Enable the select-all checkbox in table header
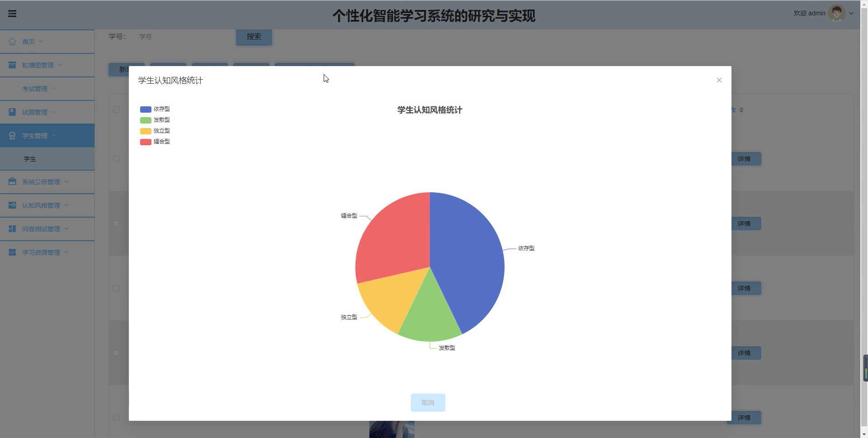 pyautogui.click(x=116, y=109)
